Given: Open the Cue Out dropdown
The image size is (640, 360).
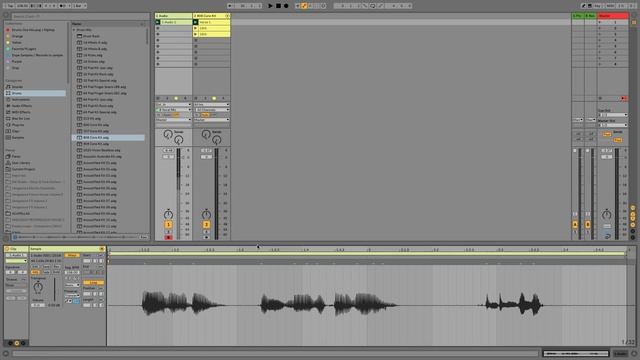Looking at the screenshot, I should click(613, 115).
